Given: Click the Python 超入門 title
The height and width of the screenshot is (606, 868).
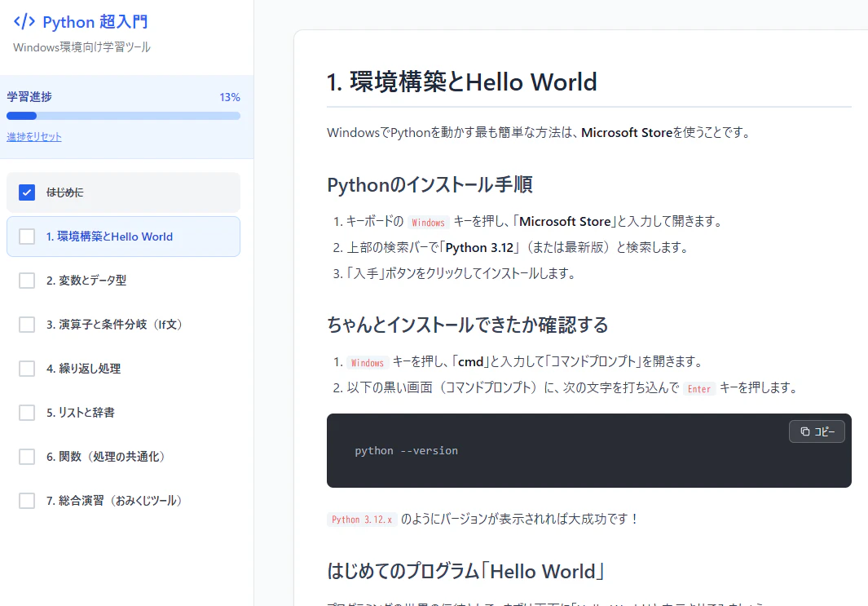Looking at the screenshot, I should (x=95, y=22).
